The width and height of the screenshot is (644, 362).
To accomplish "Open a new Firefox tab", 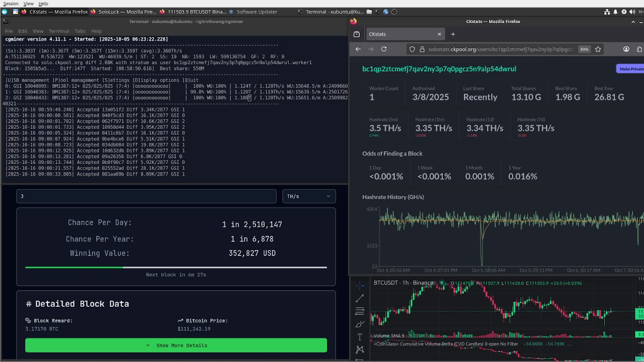I will click(453, 34).
